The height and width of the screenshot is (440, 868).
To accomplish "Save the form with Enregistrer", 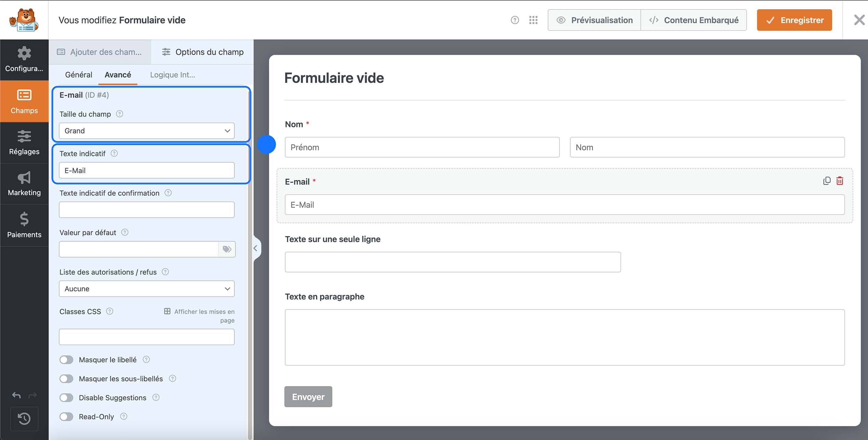I will (x=794, y=20).
